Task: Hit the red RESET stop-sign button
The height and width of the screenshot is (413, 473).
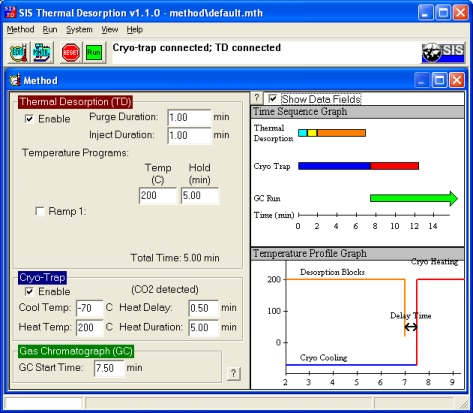Action: [x=71, y=52]
